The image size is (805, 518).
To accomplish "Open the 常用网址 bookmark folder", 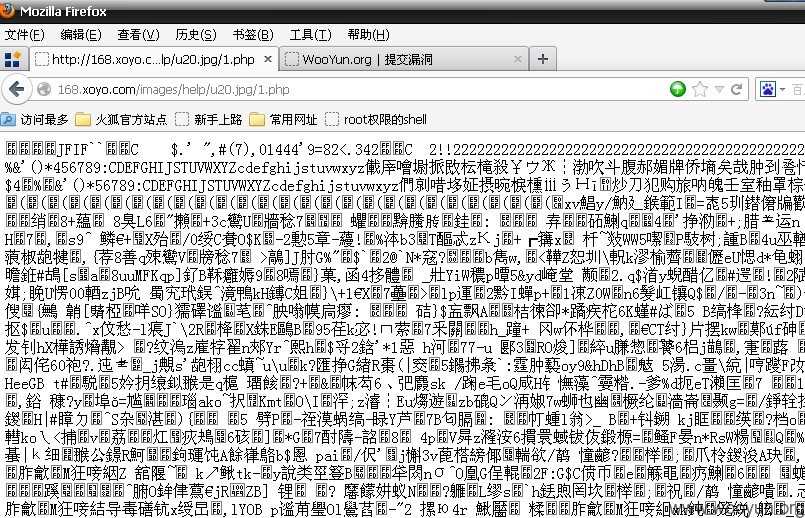I will coord(283,120).
